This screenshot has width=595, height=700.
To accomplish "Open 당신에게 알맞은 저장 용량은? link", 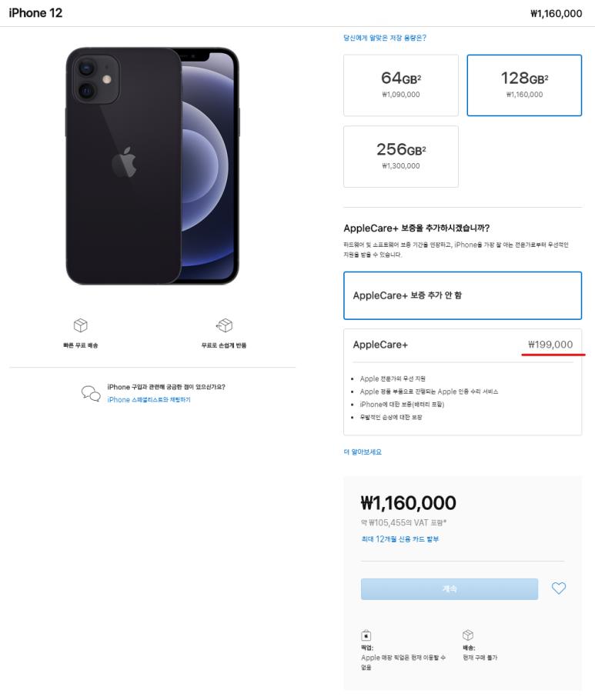I will 385,38.
